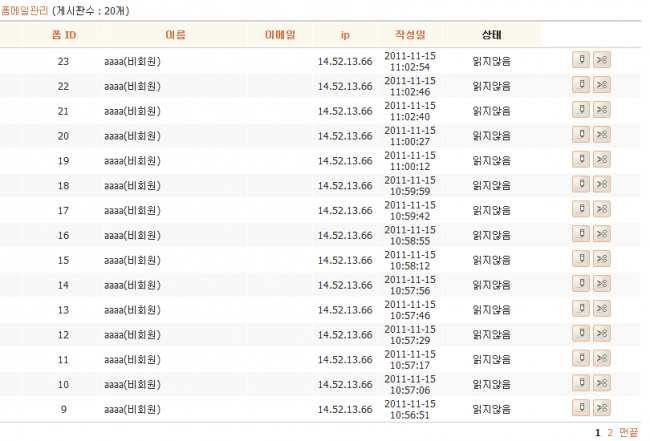Click the IP 14.52.13.66 in row 13

345,310
